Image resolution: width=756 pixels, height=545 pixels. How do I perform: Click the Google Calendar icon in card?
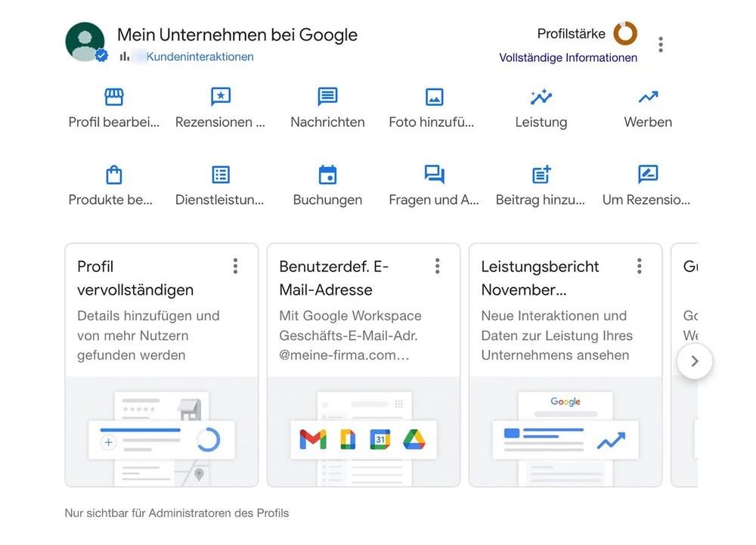[380, 439]
